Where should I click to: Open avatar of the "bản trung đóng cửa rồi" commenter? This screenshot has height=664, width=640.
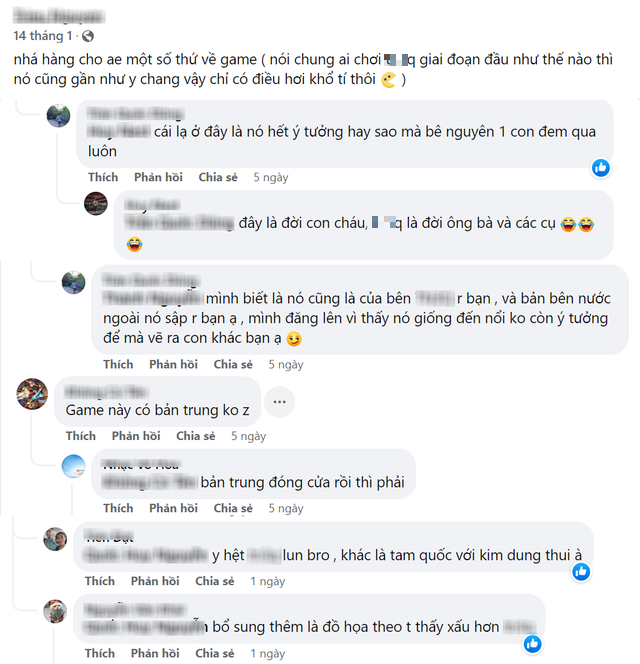pyautogui.click(x=73, y=466)
